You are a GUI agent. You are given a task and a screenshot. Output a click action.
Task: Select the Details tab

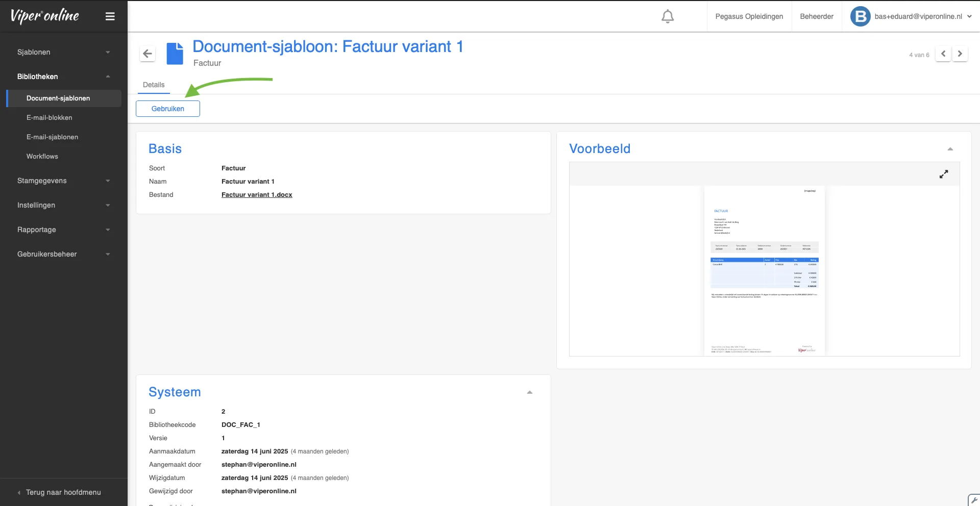click(154, 85)
